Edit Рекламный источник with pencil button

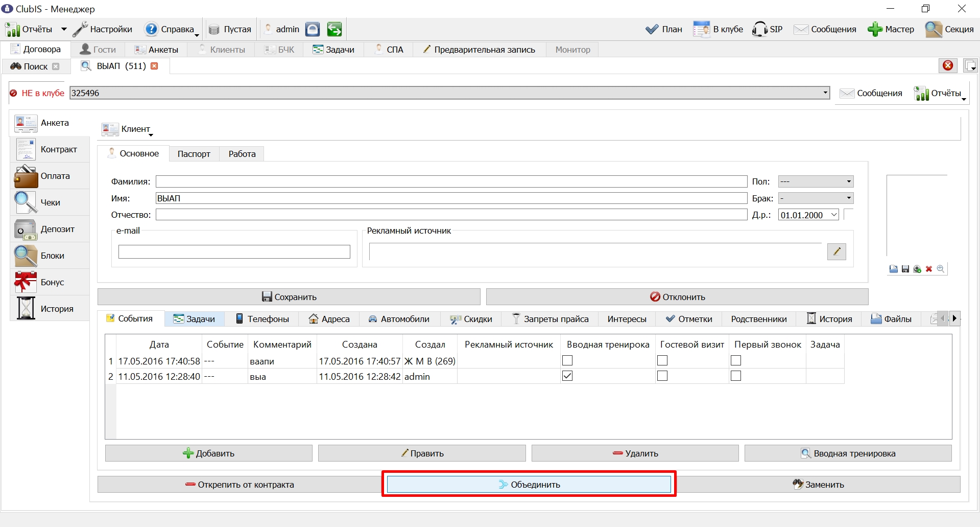(x=836, y=251)
